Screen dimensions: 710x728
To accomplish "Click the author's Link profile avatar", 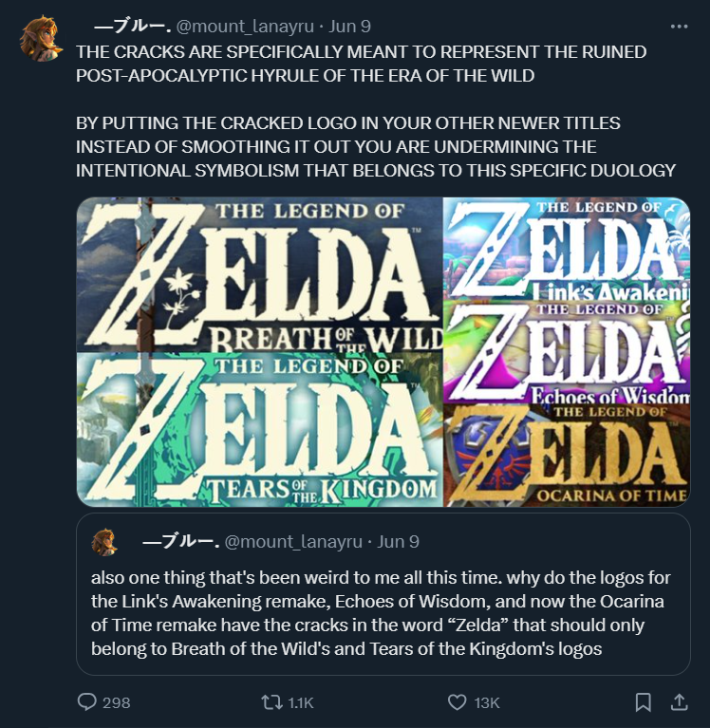I will click(41, 39).
